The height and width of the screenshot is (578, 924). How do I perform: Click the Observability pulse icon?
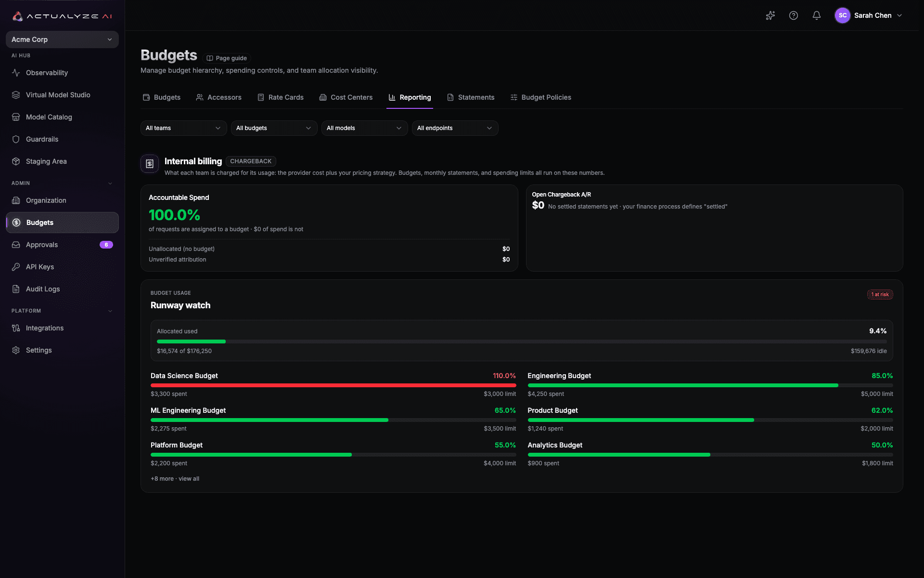pos(16,73)
